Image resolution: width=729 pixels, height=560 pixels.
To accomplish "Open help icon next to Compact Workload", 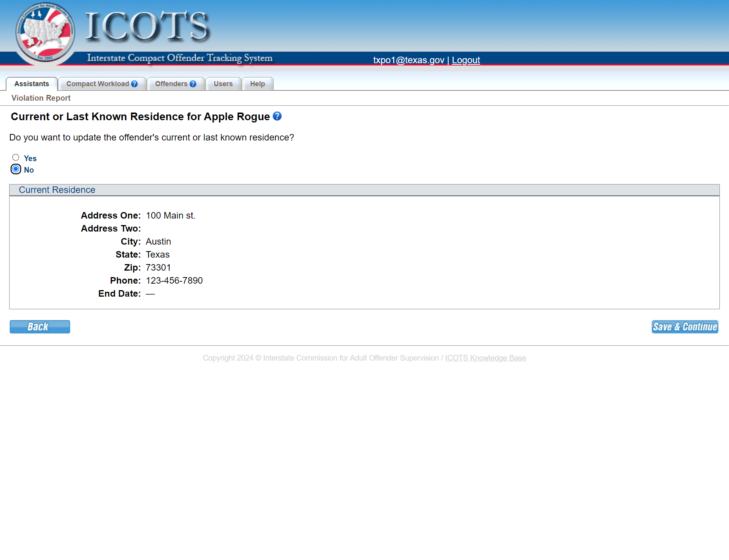I will (134, 84).
